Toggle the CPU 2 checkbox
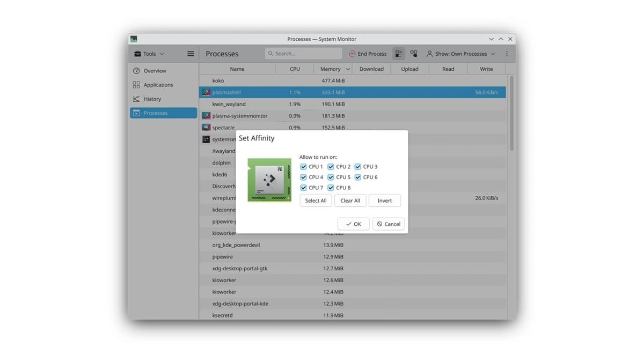644x362 pixels. (339, 167)
